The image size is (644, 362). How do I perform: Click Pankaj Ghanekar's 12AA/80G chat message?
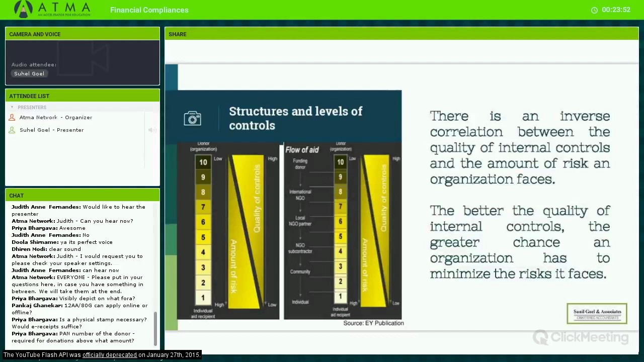click(x=80, y=309)
